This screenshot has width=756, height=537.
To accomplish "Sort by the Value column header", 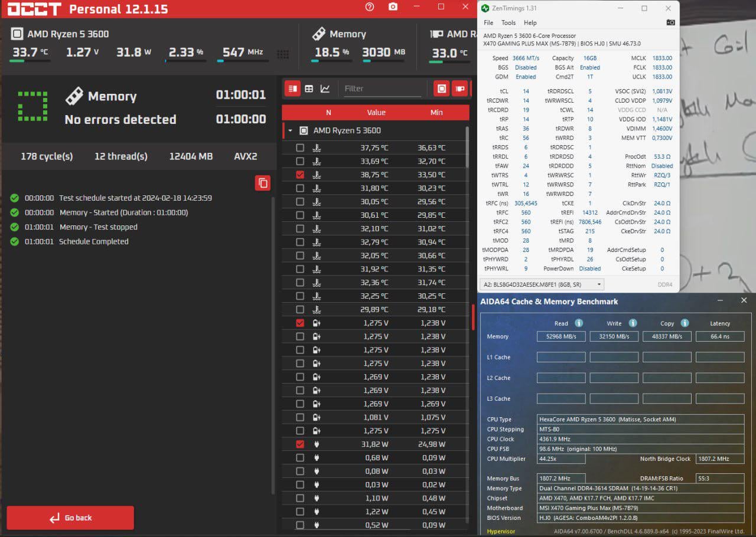I will pyautogui.click(x=376, y=112).
